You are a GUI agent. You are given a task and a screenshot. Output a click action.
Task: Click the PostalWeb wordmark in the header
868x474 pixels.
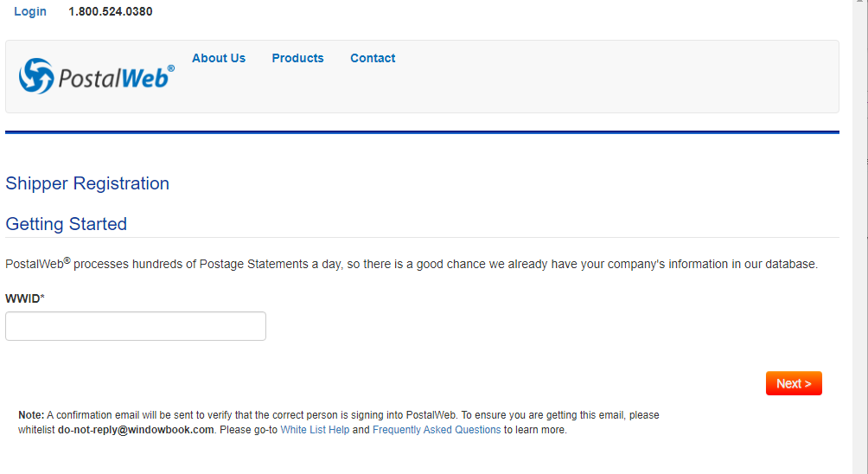coord(113,78)
